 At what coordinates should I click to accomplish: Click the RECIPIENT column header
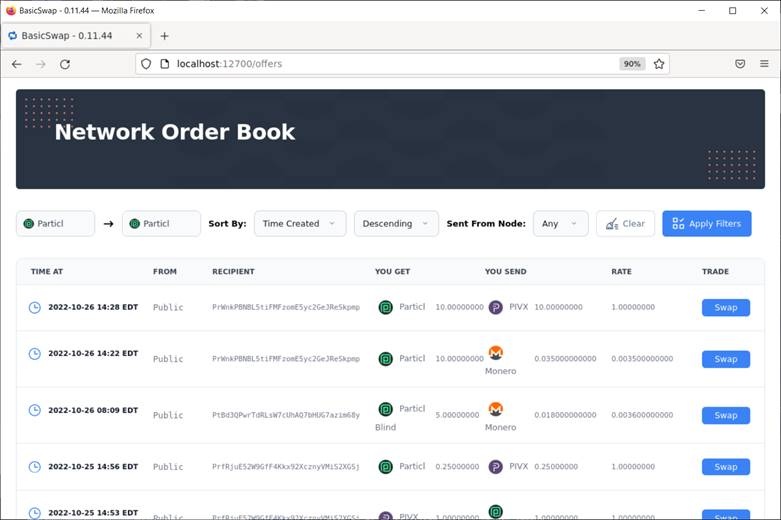(233, 271)
